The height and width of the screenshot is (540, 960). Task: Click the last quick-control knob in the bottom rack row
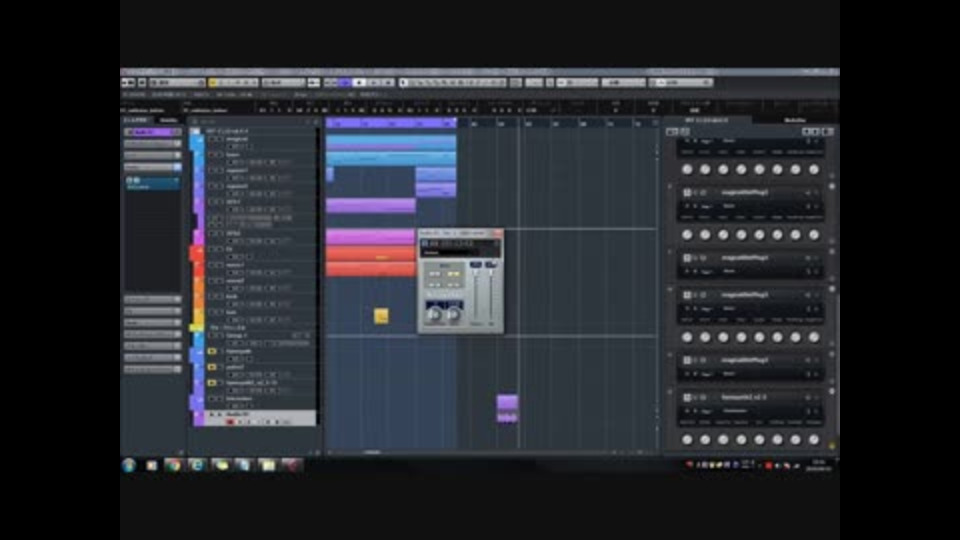tap(814, 440)
